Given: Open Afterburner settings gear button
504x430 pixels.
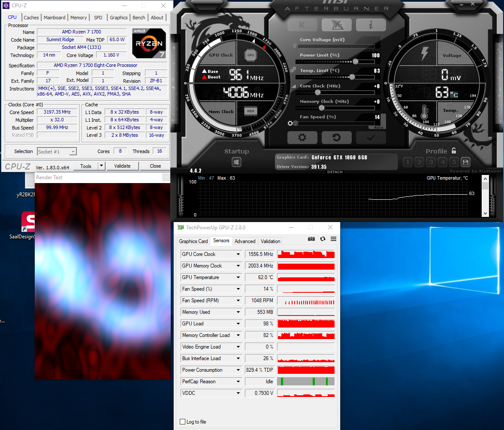Looking at the screenshot, I should tap(302, 138).
